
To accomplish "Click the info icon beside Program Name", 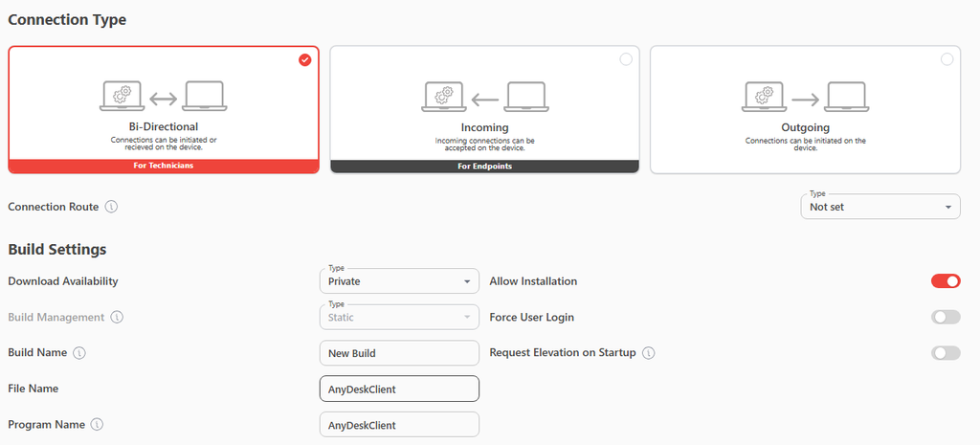I will click(x=97, y=424).
